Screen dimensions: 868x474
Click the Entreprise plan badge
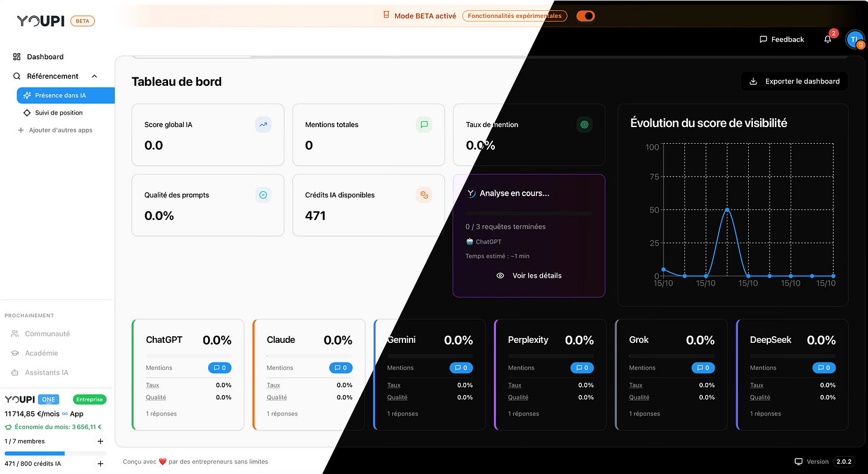click(x=89, y=399)
